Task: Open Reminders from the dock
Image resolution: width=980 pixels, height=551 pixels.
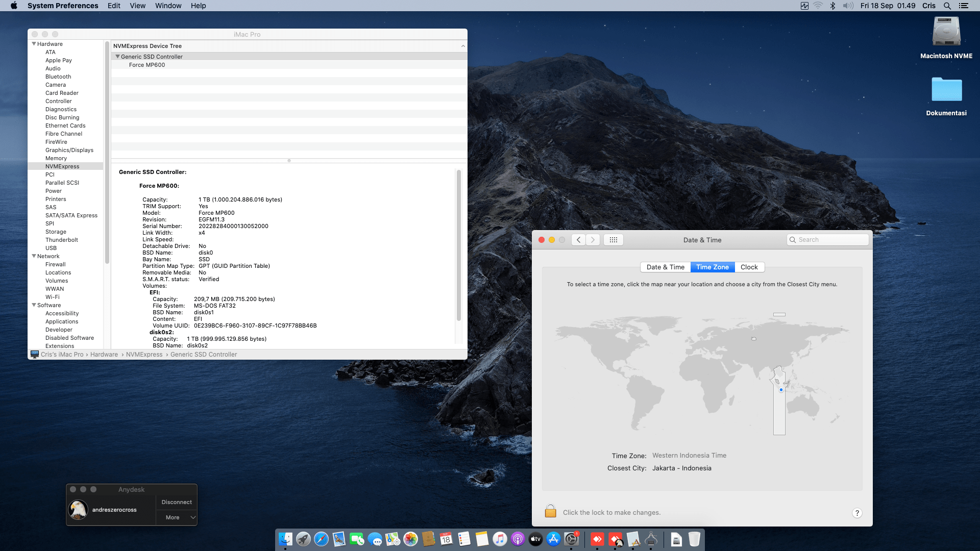Action: [464, 539]
